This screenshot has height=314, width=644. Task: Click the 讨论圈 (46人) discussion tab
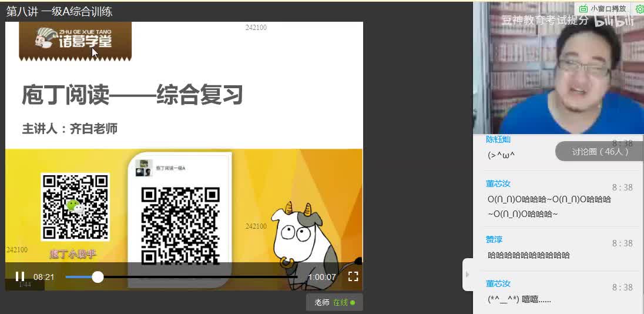[600, 152]
